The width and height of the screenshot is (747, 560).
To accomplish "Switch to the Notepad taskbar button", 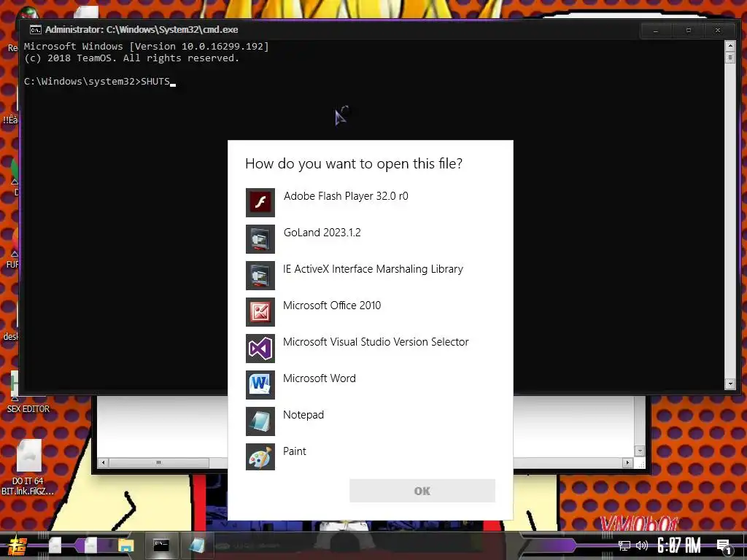I will click(197, 545).
